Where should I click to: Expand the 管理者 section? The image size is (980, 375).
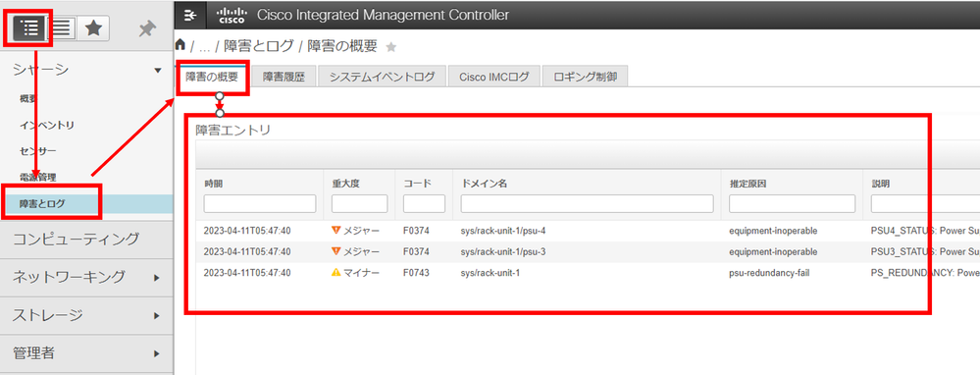tap(157, 354)
